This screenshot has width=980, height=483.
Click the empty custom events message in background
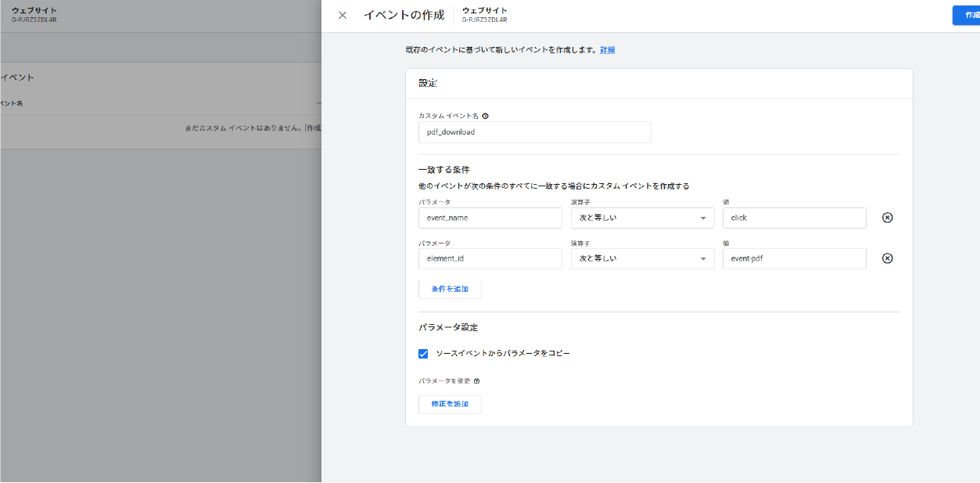pyautogui.click(x=253, y=128)
